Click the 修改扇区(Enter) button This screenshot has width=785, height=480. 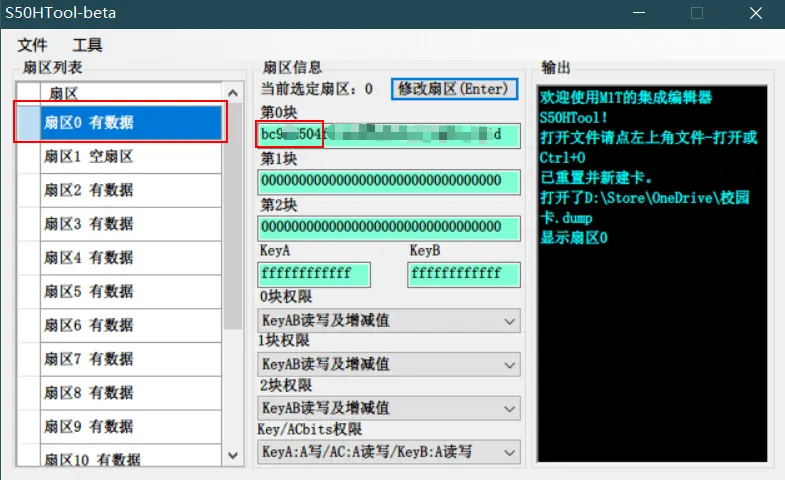click(453, 89)
